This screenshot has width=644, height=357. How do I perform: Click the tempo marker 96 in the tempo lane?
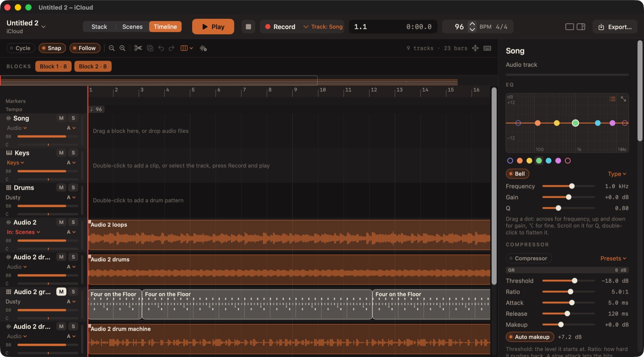pos(97,109)
